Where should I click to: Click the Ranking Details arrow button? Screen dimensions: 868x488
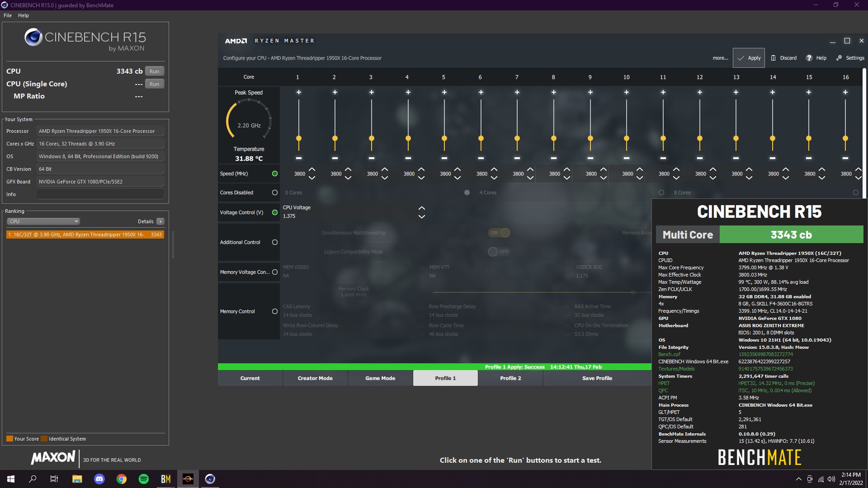point(160,221)
